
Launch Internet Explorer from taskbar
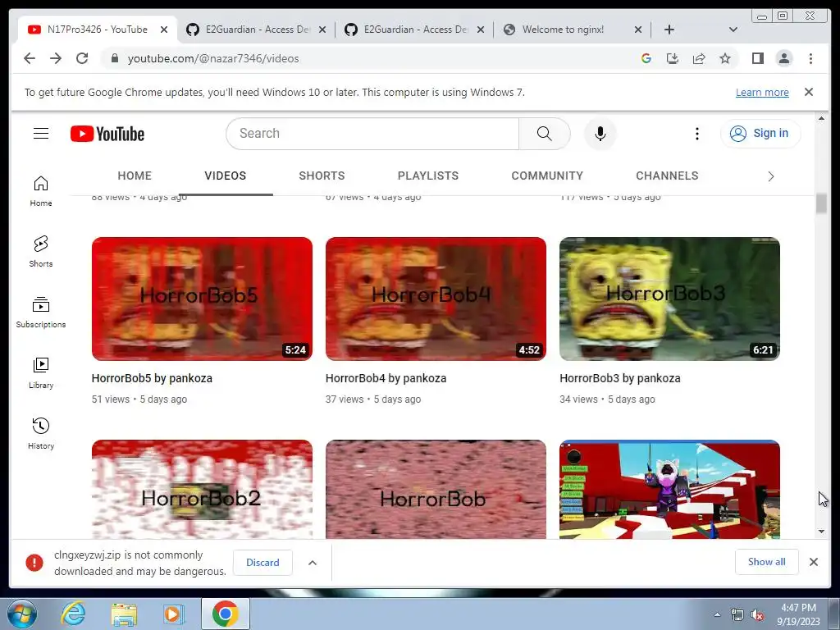click(x=73, y=614)
